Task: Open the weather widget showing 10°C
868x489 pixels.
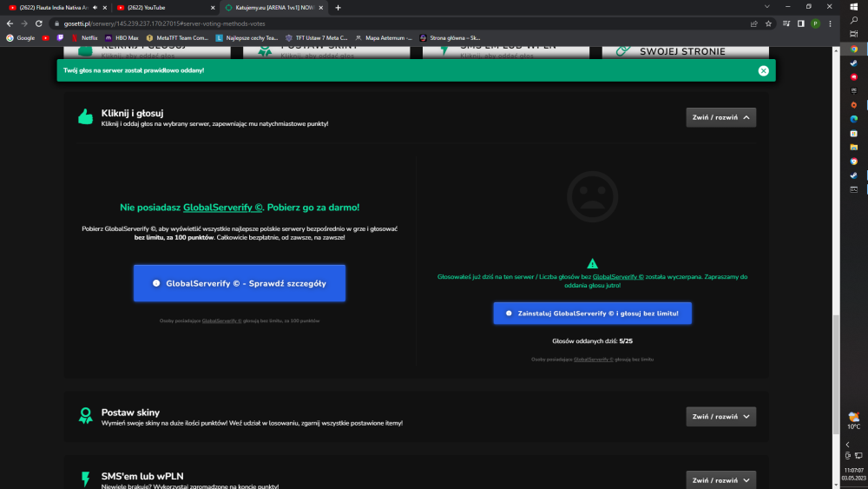Action: point(854,421)
